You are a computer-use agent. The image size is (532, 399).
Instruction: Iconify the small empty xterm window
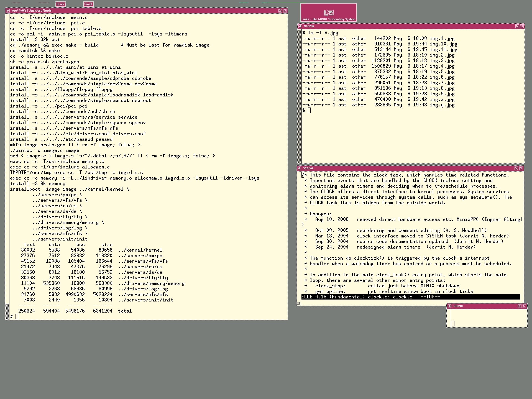(x=450, y=306)
